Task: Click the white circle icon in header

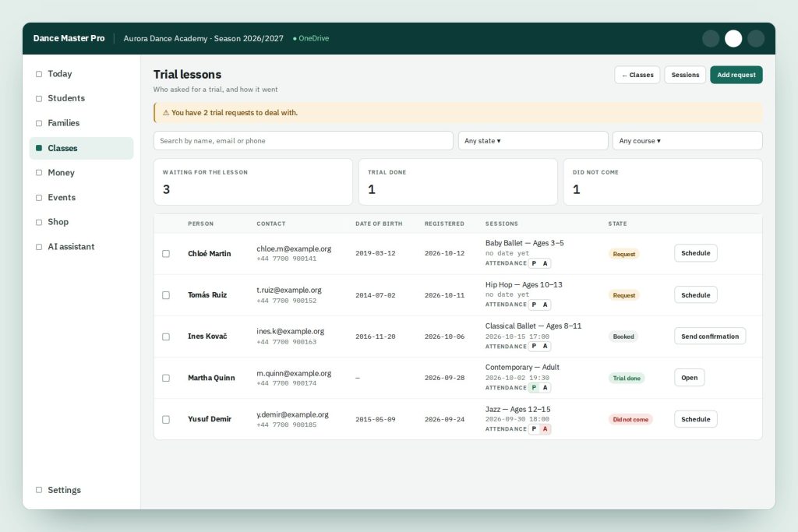Action: point(733,39)
